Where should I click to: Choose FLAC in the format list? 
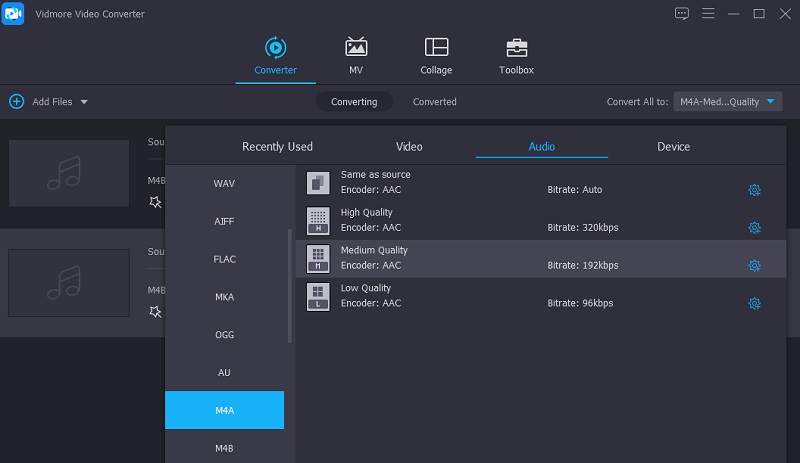(225, 259)
